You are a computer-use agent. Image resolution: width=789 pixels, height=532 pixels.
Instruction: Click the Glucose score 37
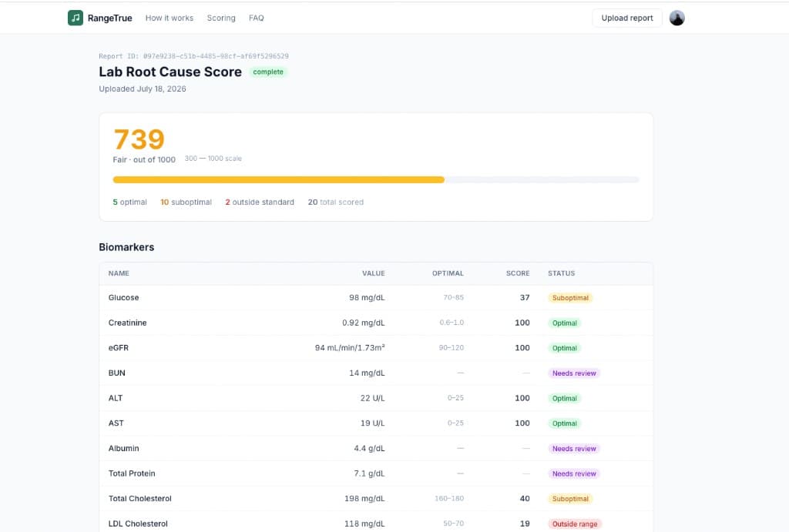524,298
